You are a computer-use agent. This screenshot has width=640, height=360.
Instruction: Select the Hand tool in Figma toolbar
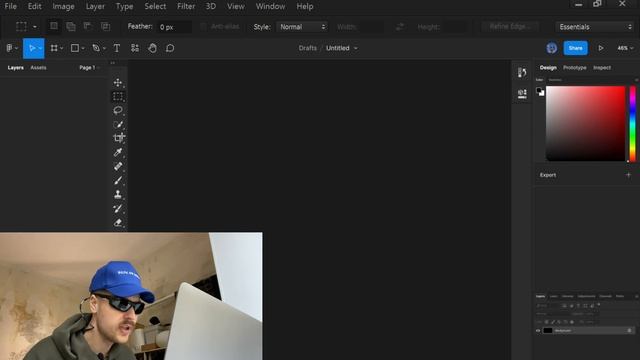click(x=152, y=48)
